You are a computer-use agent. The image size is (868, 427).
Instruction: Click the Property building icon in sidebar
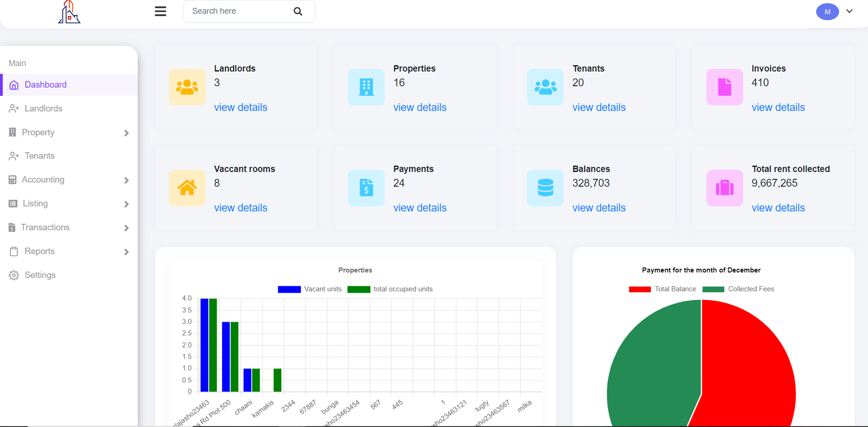pos(12,132)
